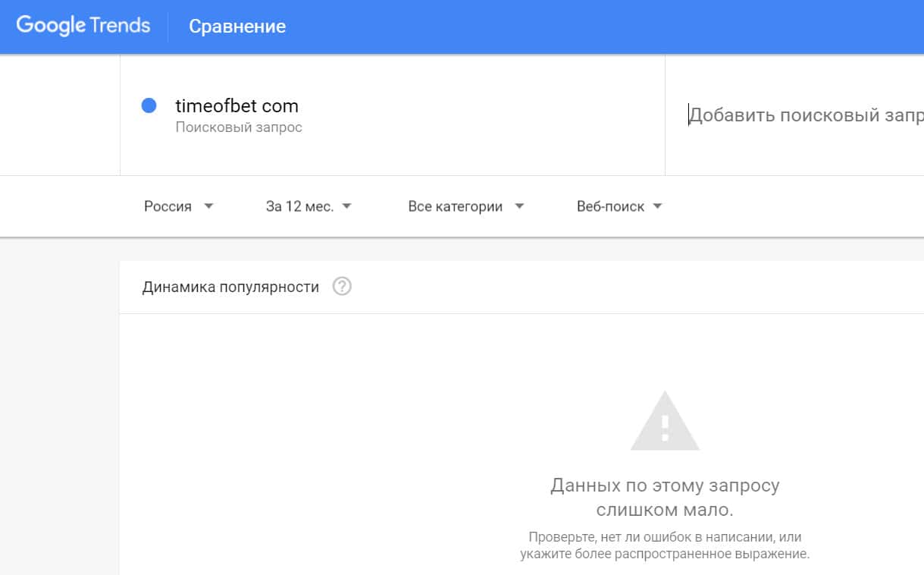Screen dimensions: 924x575
Task: Click the Динамика популярности heading
Action: click(230, 287)
